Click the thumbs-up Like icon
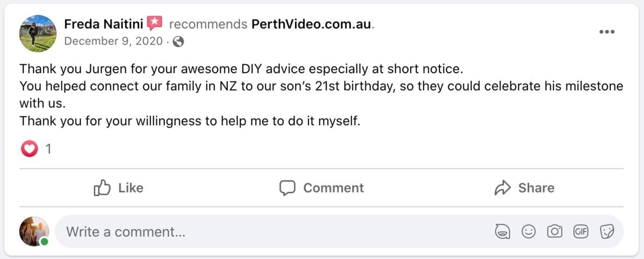Screen dimensions: 644x259 (x=102, y=188)
